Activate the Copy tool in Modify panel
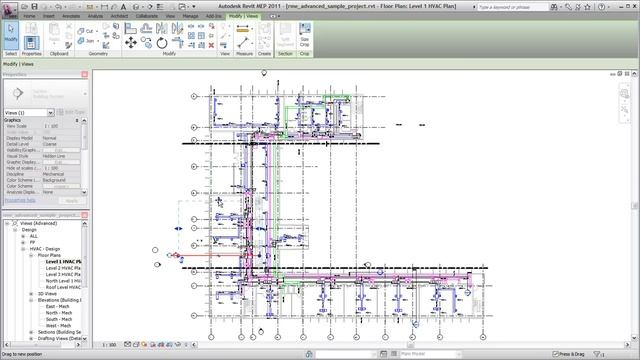This screenshot has width=640, height=360. (146, 42)
